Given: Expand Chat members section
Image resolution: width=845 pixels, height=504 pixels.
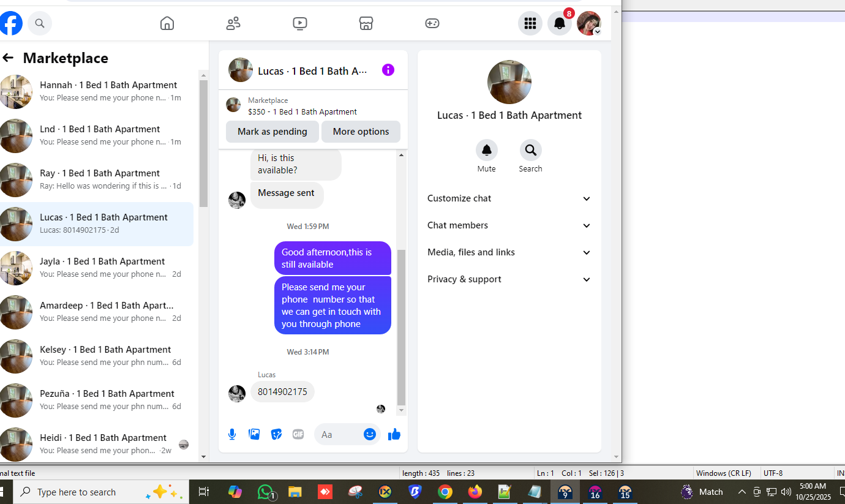Looking at the screenshot, I should (x=509, y=225).
